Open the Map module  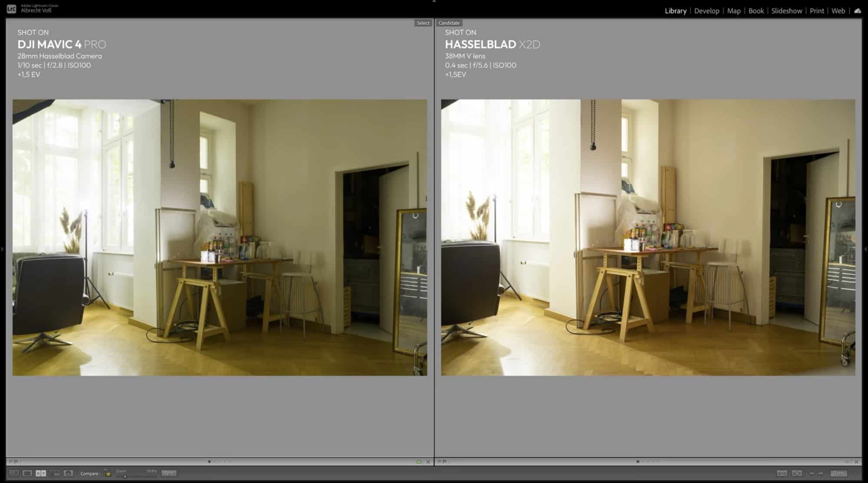(x=734, y=11)
